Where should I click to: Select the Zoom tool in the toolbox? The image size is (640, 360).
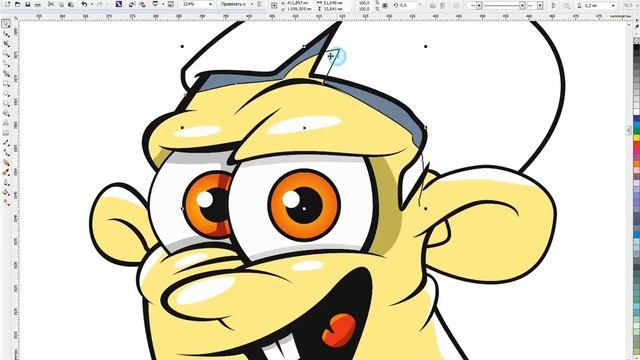tap(6, 53)
